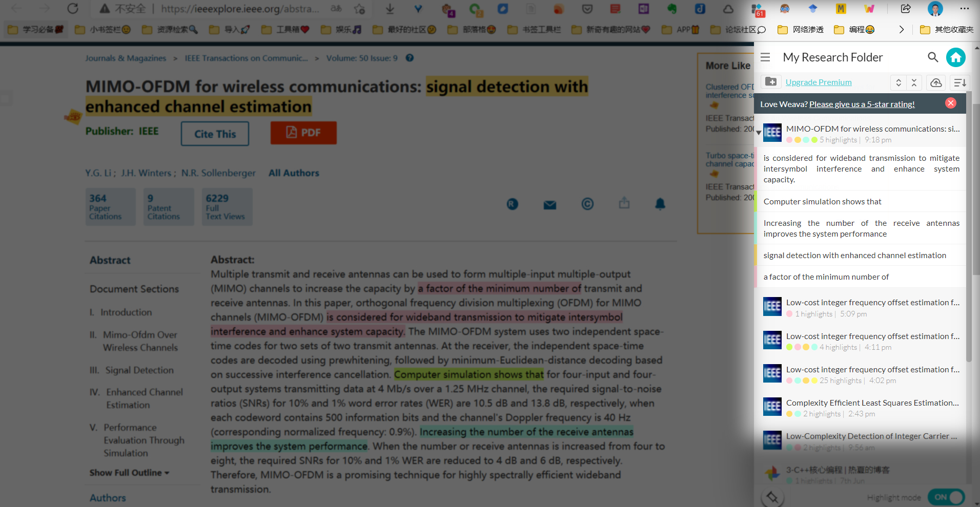The image size is (980, 507).
Task: Open browser downloads icon
Action: point(390,9)
